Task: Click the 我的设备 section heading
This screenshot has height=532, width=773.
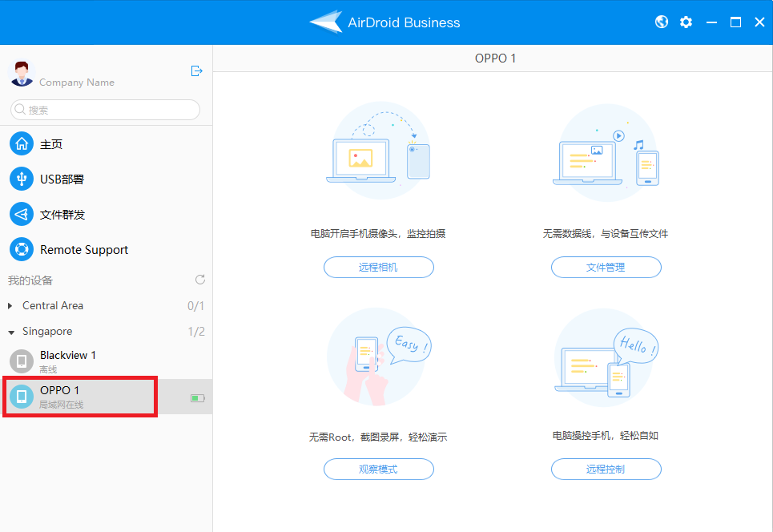Action: pyautogui.click(x=30, y=280)
